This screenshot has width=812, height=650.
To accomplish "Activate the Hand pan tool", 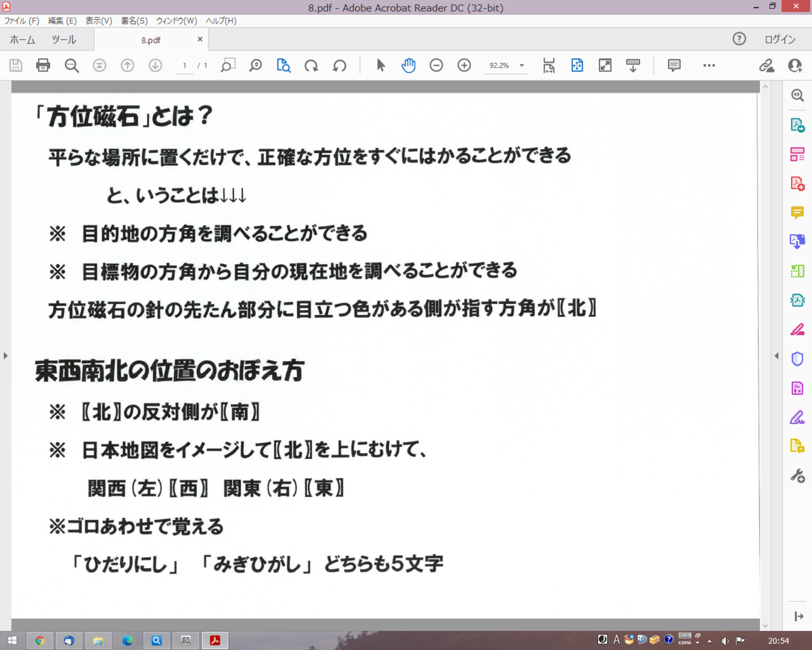I will 408,66.
